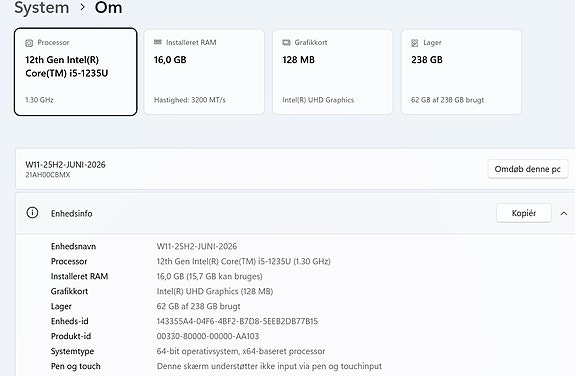Click the Lager row label
Image resolution: width=575 pixels, height=376 pixels.
tap(61, 307)
